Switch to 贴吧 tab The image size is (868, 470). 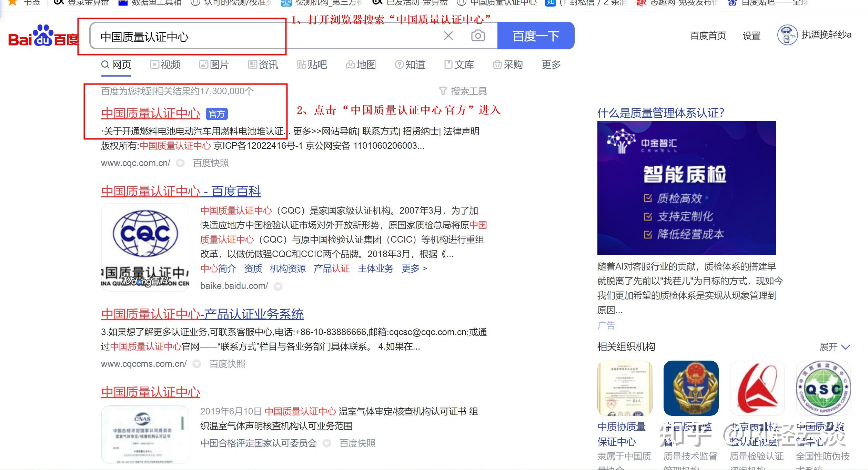312,65
